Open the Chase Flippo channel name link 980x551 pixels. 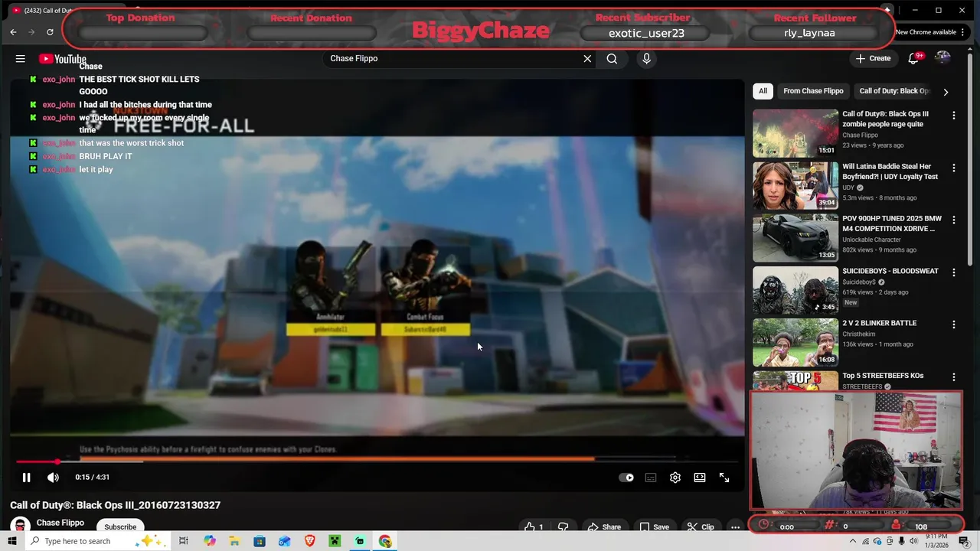[60, 523]
